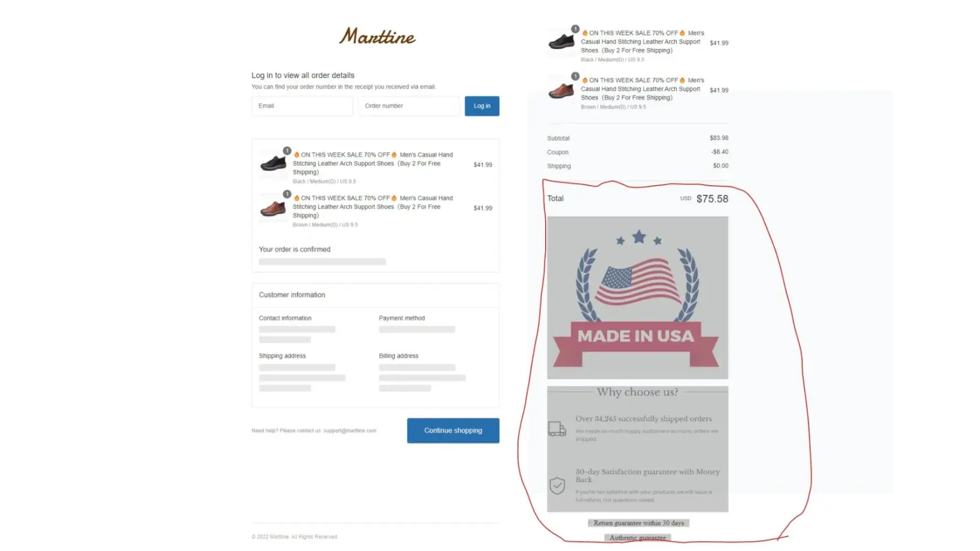Click the delivery truck icon
Screen dimensions: 980x551
(x=557, y=429)
